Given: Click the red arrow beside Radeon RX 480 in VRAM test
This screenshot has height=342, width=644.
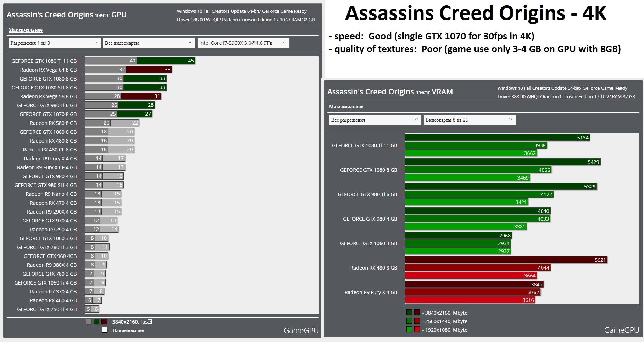Looking at the screenshot, I should (401, 268).
